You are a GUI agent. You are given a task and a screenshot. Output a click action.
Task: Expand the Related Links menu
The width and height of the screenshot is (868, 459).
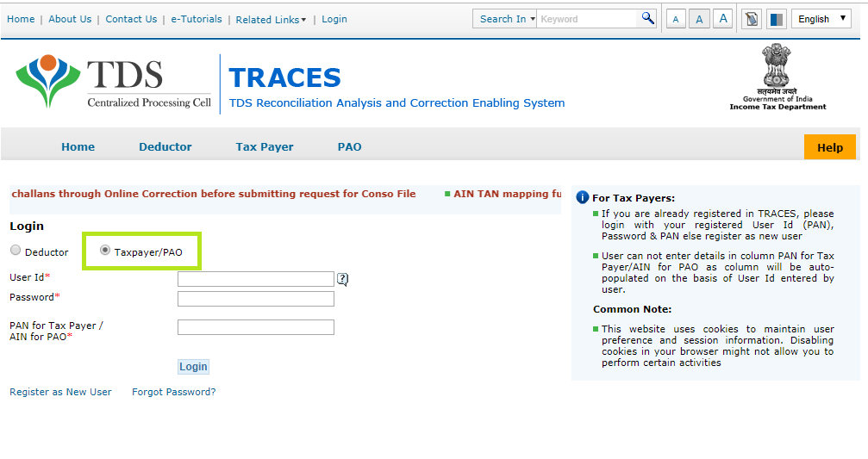tap(271, 19)
